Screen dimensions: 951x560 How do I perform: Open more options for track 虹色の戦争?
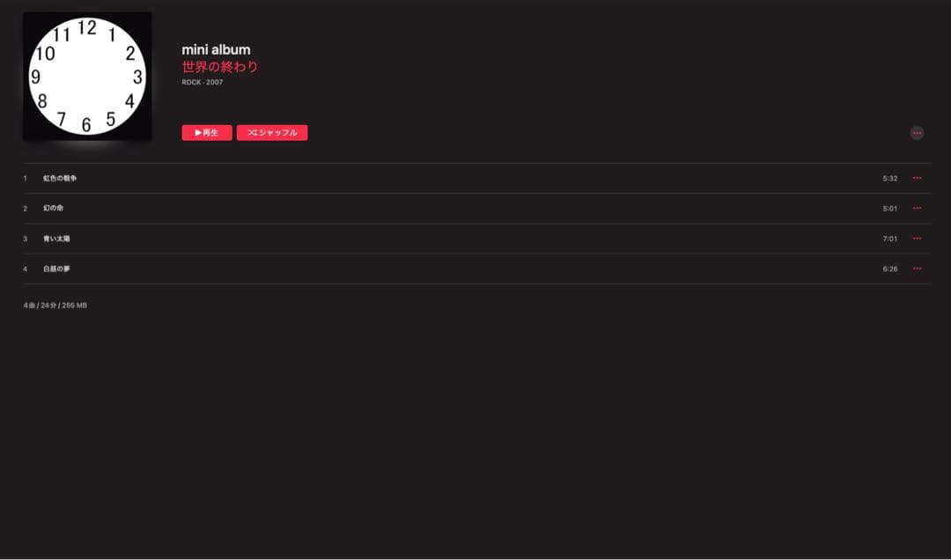(917, 178)
